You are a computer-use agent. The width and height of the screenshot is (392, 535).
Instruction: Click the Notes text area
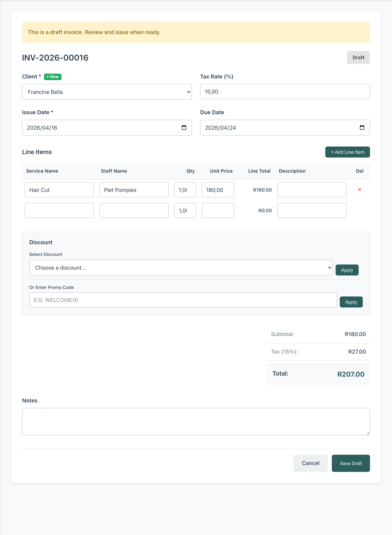point(196,421)
